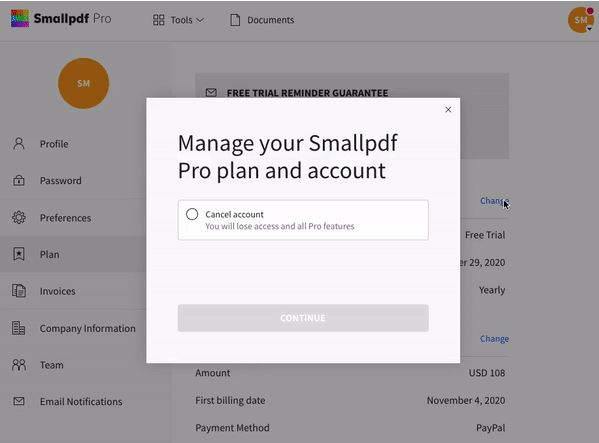
Task: Click the Plan bookmark star icon
Action: click(x=19, y=254)
